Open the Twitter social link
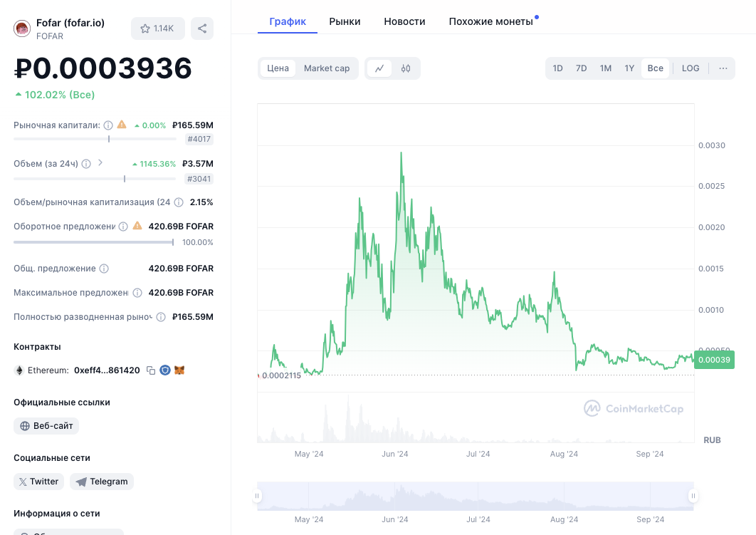This screenshot has height=535, width=756. click(x=38, y=482)
